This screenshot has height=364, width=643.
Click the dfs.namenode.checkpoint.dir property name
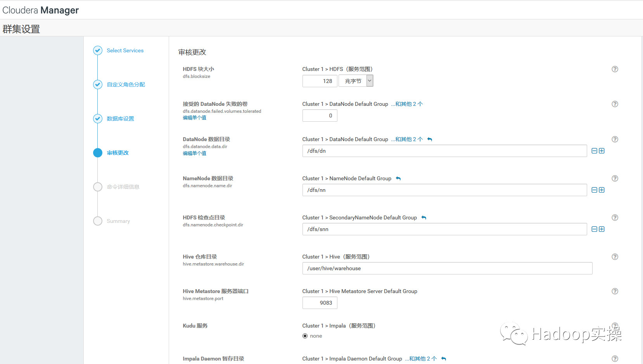[x=213, y=225]
